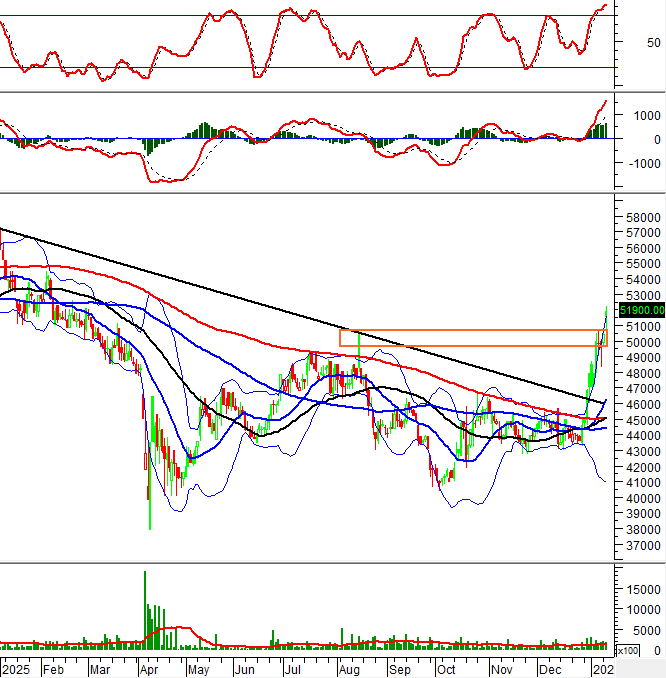Screen dimensions: 666x678
Task: Click the 37000 price axis label
Action: 636,546
